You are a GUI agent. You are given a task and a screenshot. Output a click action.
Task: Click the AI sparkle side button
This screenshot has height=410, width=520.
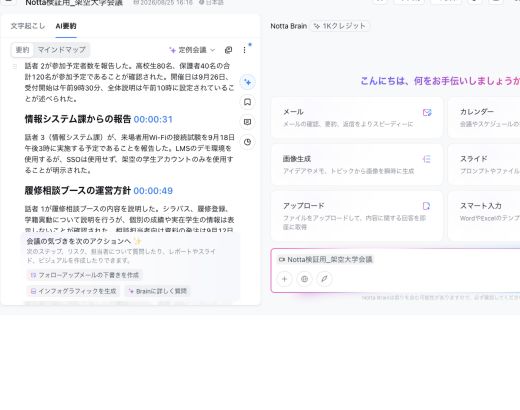click(247, 82)
